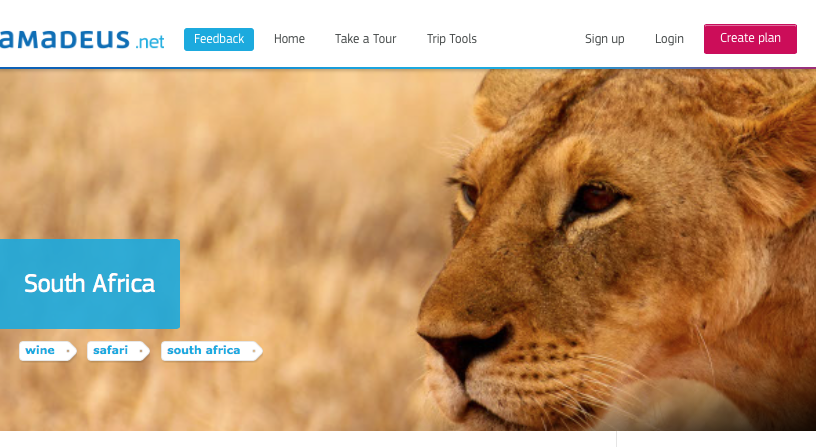Go to the Home menu item
The image size is (816, 447).
(x=289, y=39)
